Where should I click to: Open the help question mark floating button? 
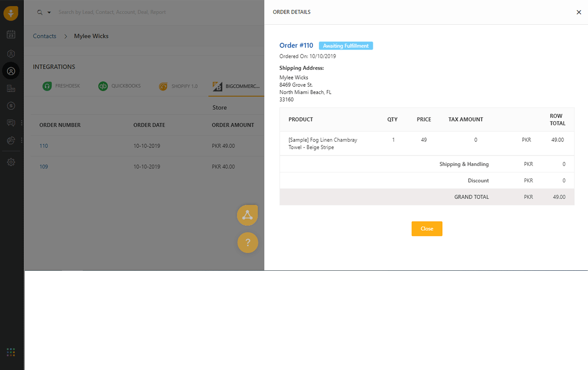pos(247,242)
